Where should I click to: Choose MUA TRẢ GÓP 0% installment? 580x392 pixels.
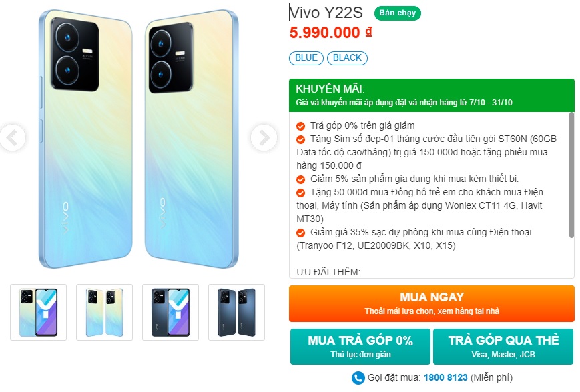pos(360,346)
